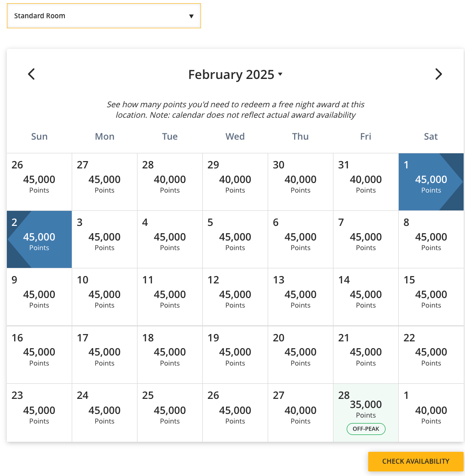465x476 pixels.
Task: Select January 31 date cell
Action: [365, 182]
